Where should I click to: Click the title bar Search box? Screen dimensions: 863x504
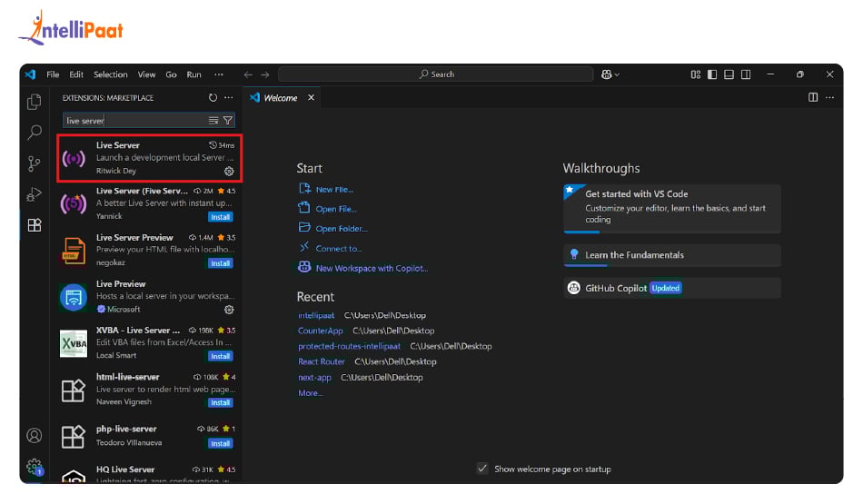436,74
